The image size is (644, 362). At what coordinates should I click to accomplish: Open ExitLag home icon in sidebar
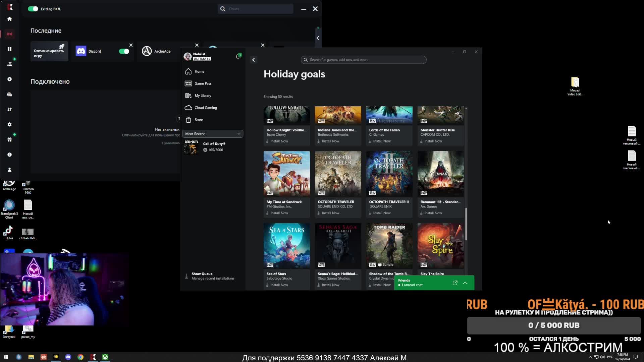coord(9,19)
